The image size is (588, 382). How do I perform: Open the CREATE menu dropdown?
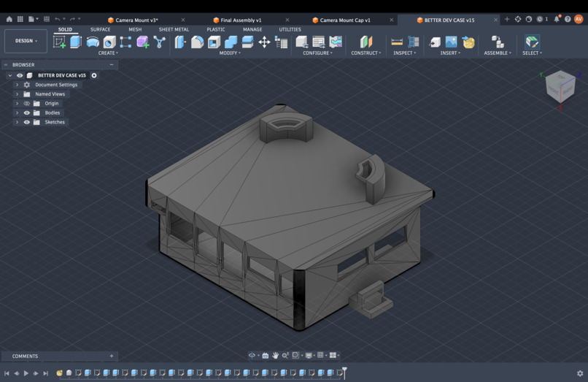tap(108, 53)
